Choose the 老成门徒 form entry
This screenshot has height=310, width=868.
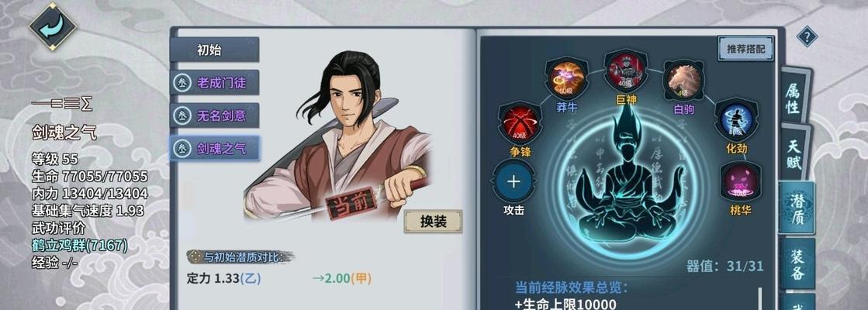[215, 83]
